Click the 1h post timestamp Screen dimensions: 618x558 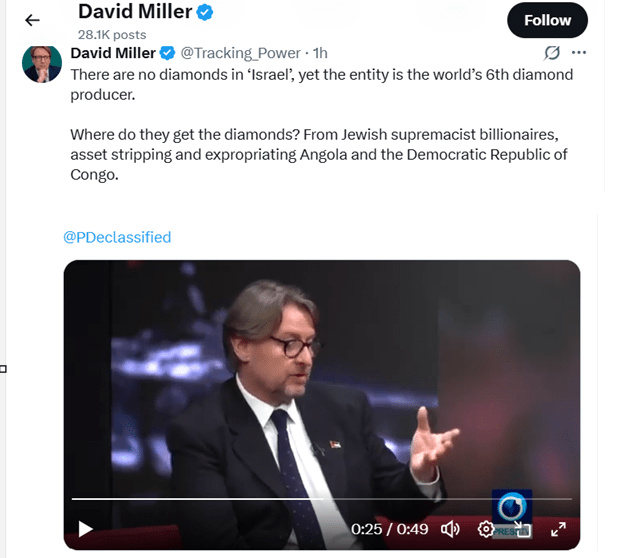pyautogui.click(x=320, y=53)
